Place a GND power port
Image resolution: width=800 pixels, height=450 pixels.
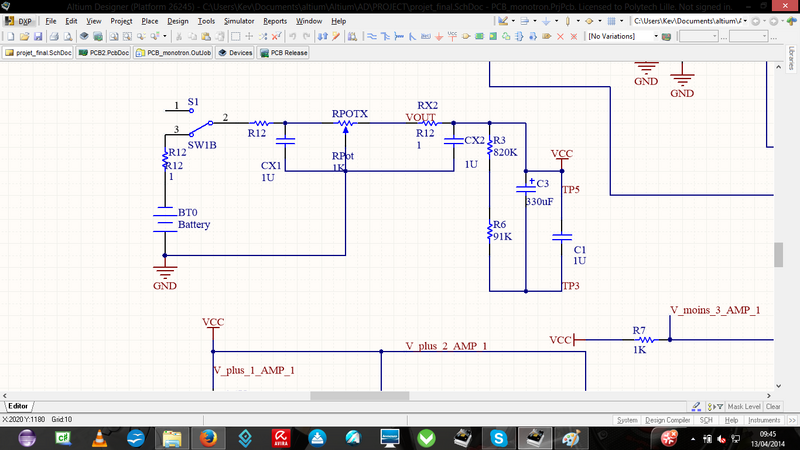pyautogui.click(x=440, y=36)
